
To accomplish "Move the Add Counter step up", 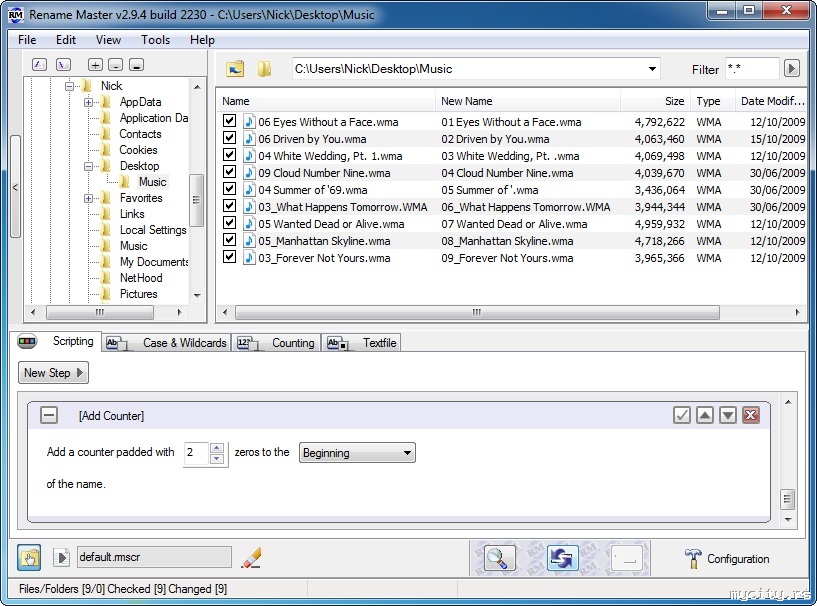I will [x=705, y=415].
